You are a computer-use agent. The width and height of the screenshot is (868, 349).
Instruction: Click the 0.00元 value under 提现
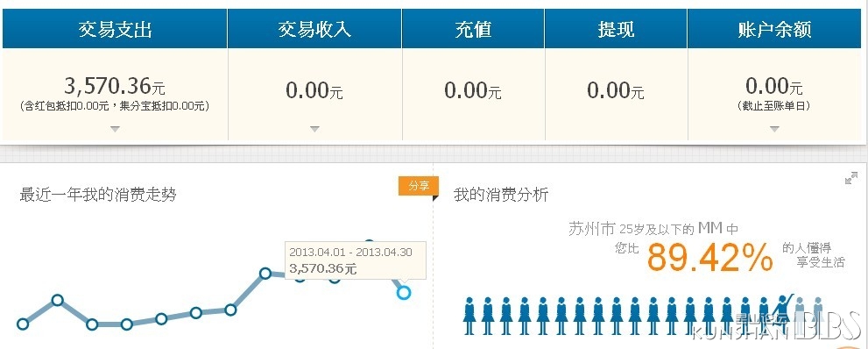click(x=616, y=89)
